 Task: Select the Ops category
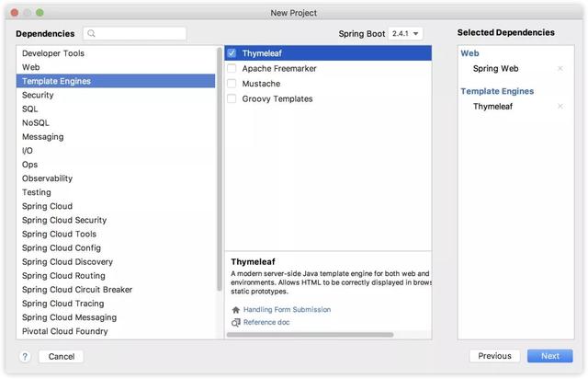tap(116, 165)
